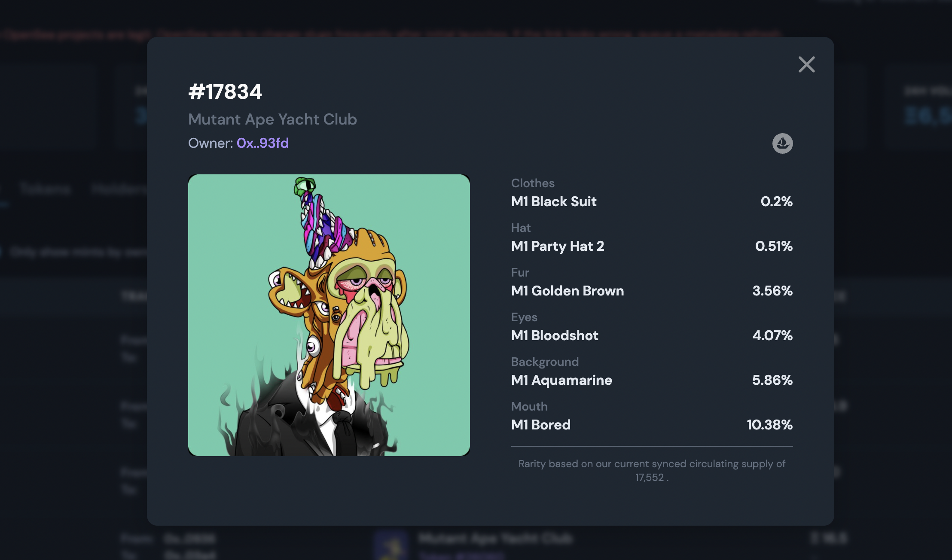Click the Mutant Ape artwork image
The width and height of the screenshot is (952, 560).
pos(329,315)
